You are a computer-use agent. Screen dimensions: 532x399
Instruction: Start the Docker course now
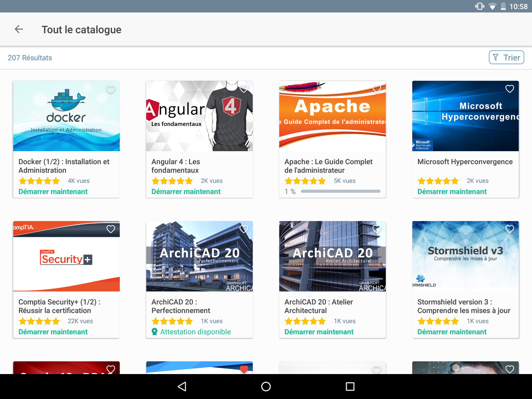click(53, 192)
